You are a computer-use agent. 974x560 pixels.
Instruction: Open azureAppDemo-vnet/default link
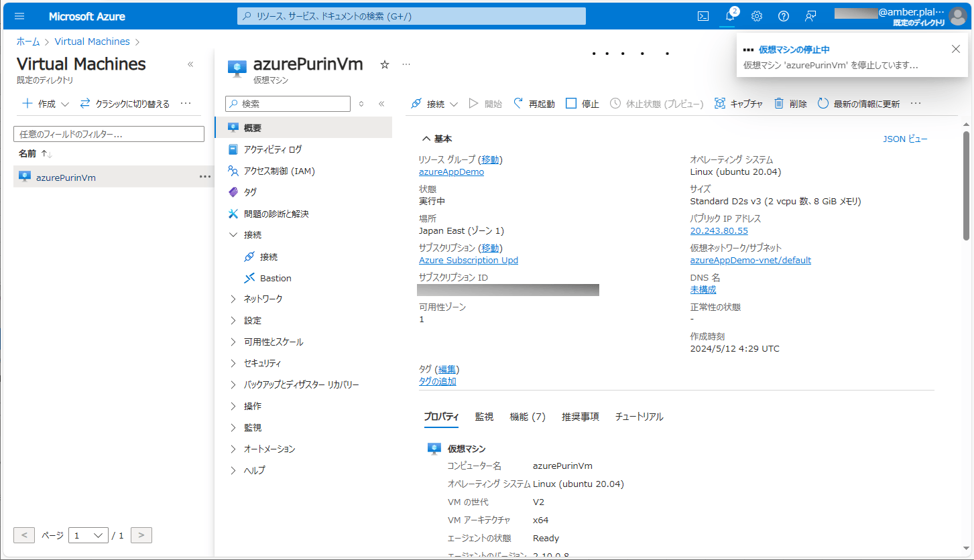pyautogui.click(x=751, y=260)
